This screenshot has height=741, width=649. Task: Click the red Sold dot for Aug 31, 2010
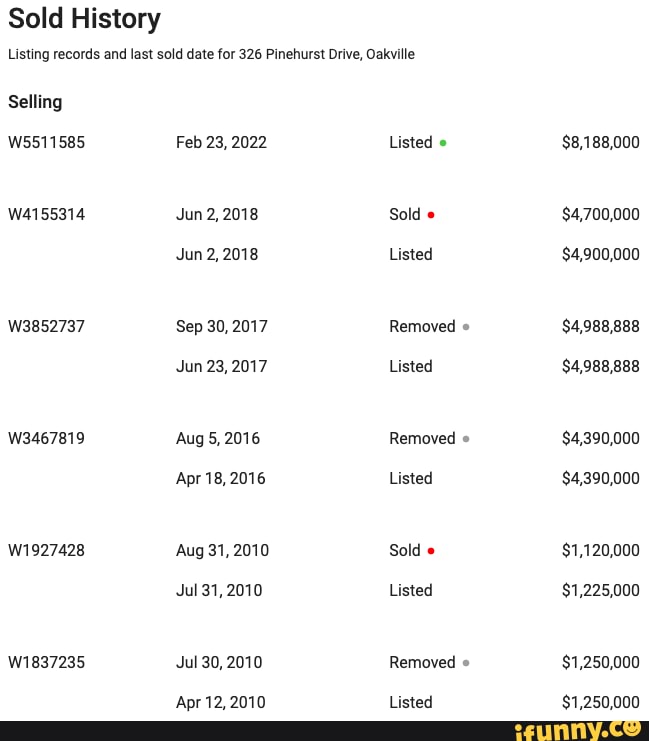pos(431,551)
